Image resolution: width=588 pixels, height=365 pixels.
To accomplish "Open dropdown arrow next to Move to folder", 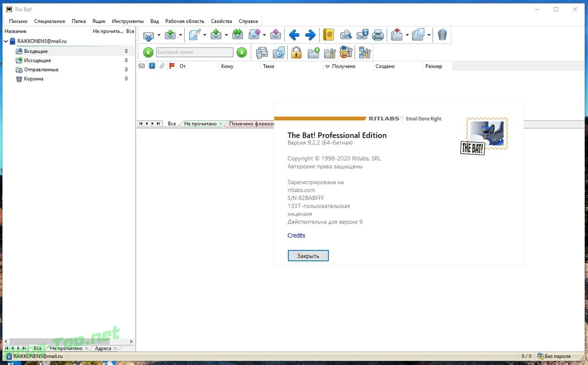I will (x=407, y=35).
